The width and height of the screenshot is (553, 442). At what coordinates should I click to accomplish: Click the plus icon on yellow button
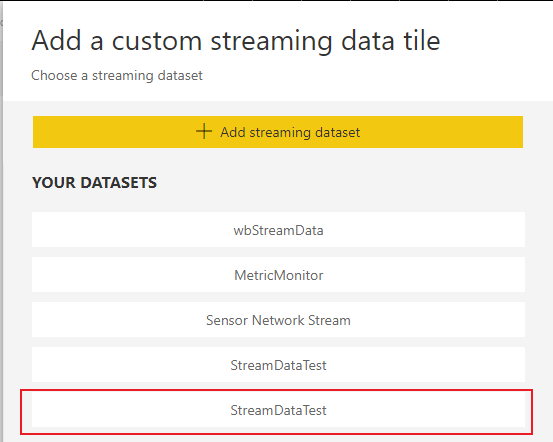point(204,132)
